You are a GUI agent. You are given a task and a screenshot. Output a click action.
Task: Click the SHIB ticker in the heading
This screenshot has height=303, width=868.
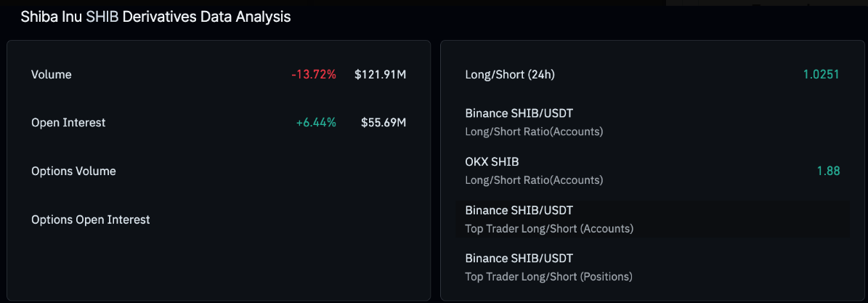click(x=102, y=17)
